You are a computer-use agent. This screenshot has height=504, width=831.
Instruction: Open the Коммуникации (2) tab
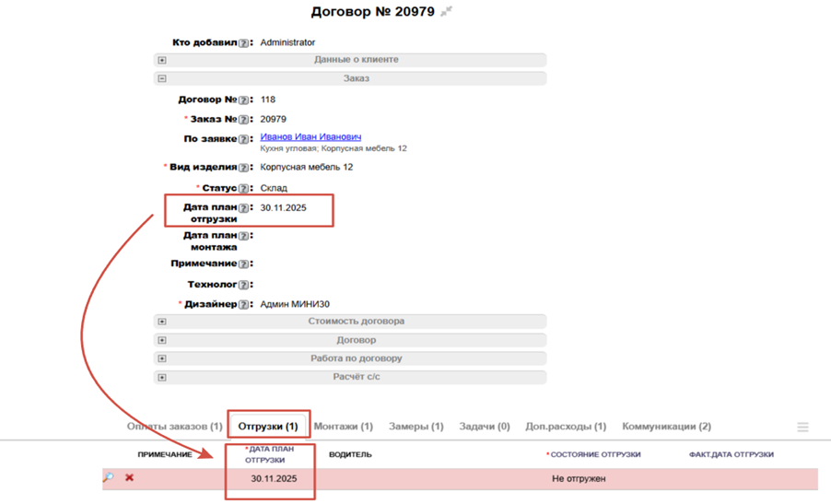pos(666,427)
